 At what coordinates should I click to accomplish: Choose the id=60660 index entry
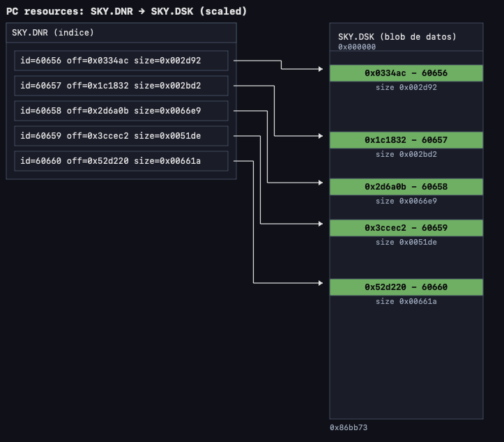121,161
